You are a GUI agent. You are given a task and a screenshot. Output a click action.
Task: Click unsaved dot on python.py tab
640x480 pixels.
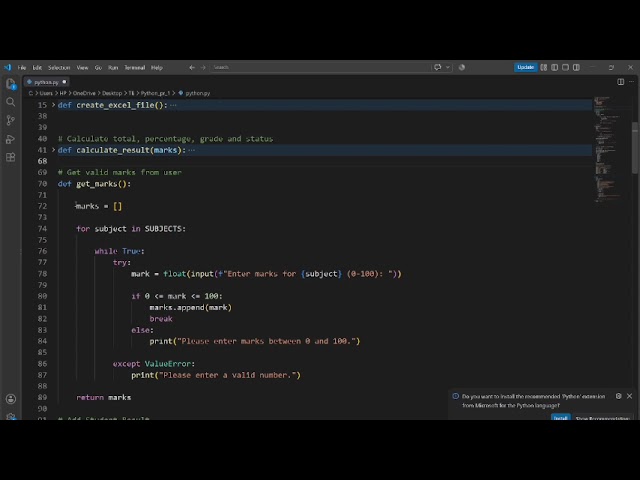(64, 82)
